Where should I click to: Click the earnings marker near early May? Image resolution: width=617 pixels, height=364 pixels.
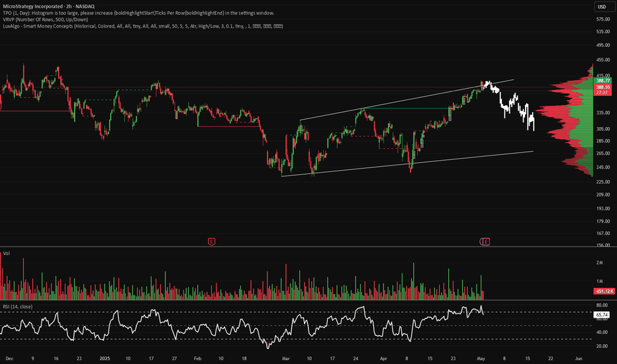[x=487, y=242]
